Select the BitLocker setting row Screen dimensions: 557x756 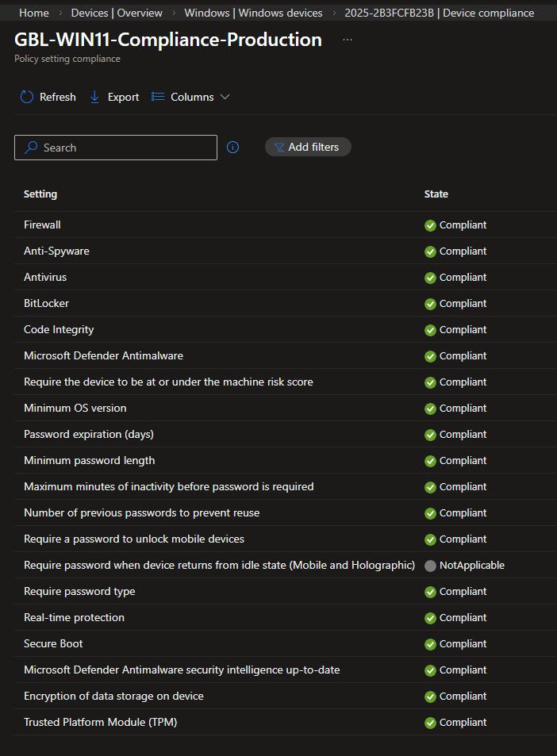coord(47,304)
